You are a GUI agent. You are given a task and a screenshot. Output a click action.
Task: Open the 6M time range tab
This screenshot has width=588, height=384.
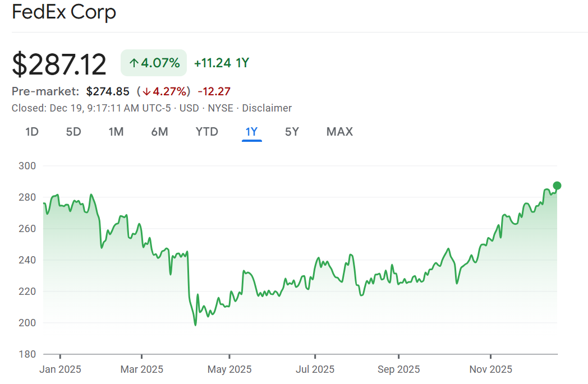click(x=159, y=132)
